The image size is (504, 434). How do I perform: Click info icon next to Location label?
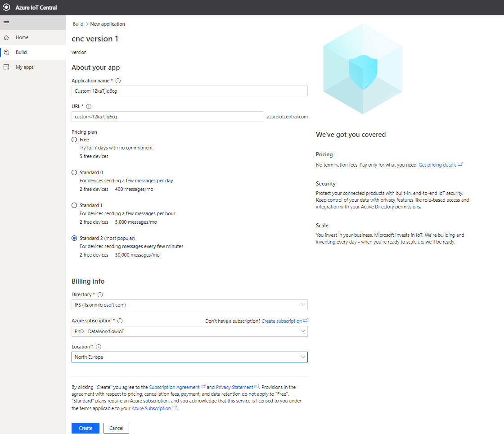pyautogui.click(x=99, y=347)
